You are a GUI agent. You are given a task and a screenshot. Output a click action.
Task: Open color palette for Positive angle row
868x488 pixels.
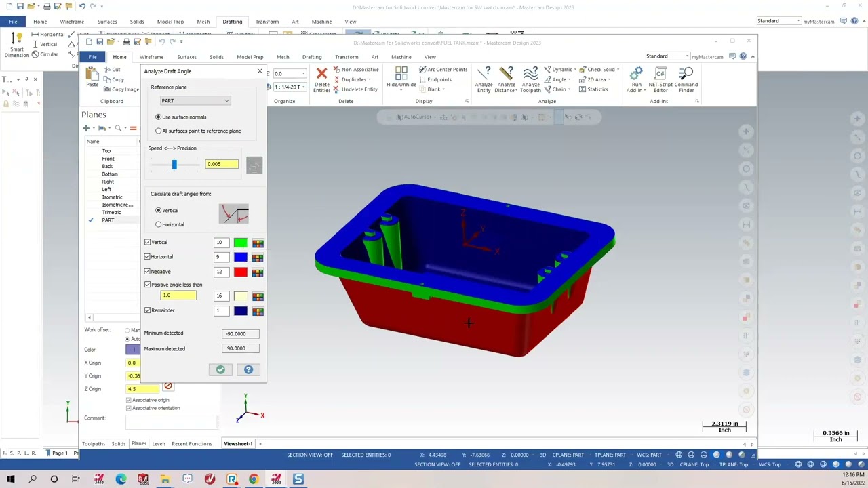pyautogui.click(x=258, y=296)
